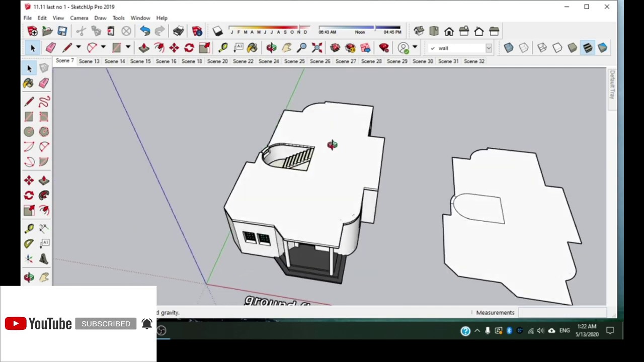Select the Zoom magnifier tool
This screenshot has height=362, width=644.
(x=302, y=48)
